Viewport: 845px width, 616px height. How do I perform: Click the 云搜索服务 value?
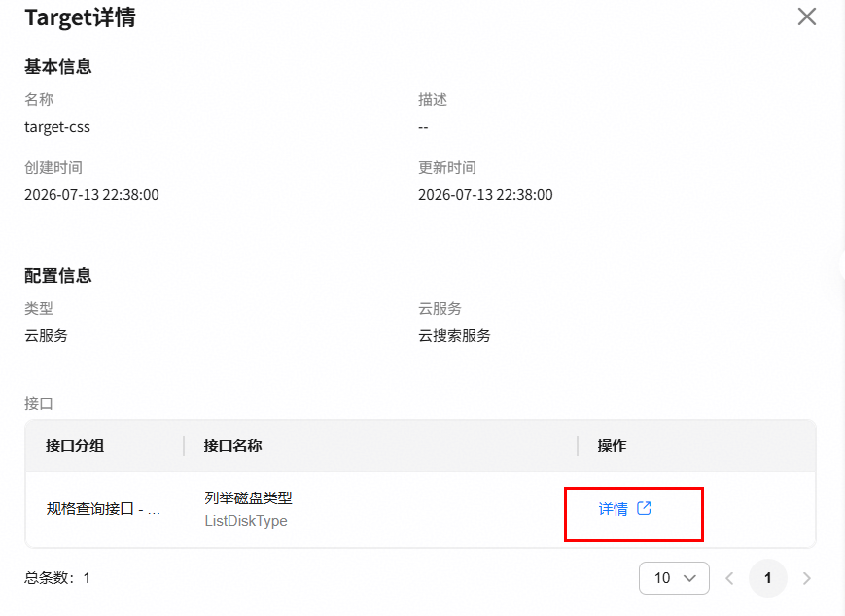point(454,336)
